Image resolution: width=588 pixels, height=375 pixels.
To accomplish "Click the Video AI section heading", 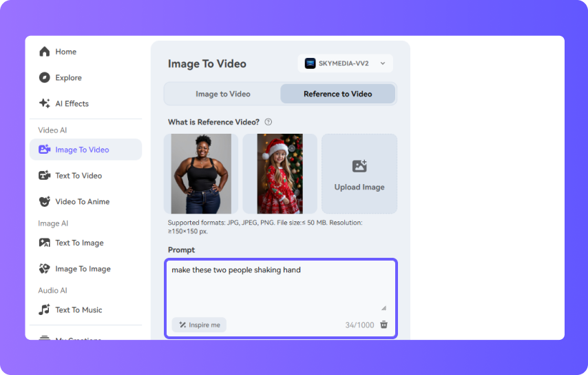I will pos(52,130).
